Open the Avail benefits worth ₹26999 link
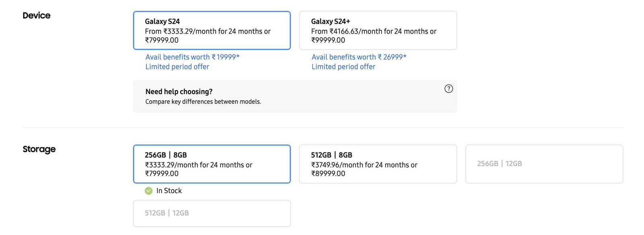The width and height of the screenshot is (644, 235). tap(359, 57)
